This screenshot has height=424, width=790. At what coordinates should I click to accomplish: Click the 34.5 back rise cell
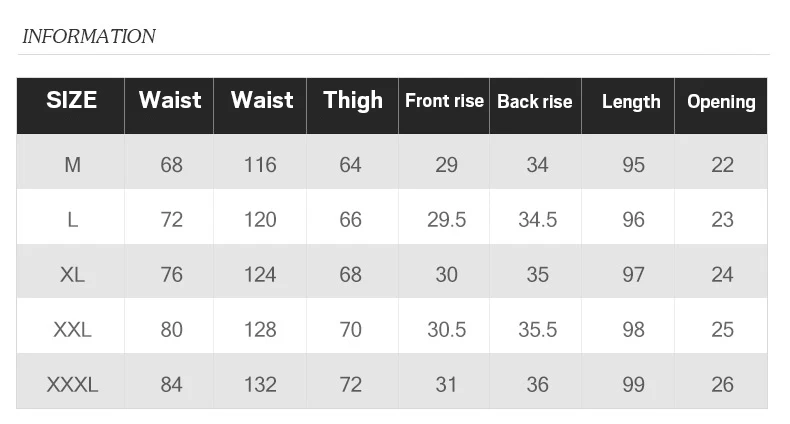538,220
